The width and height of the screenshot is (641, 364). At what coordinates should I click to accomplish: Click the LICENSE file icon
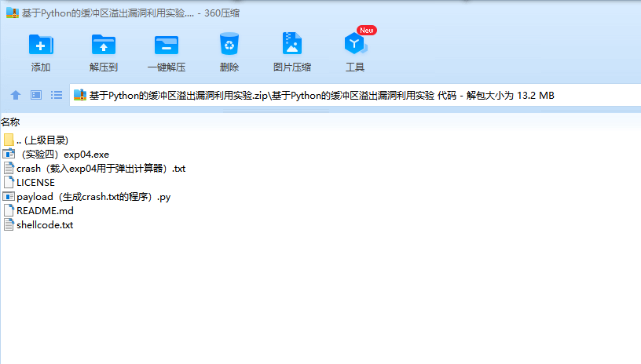pos(9,182)
